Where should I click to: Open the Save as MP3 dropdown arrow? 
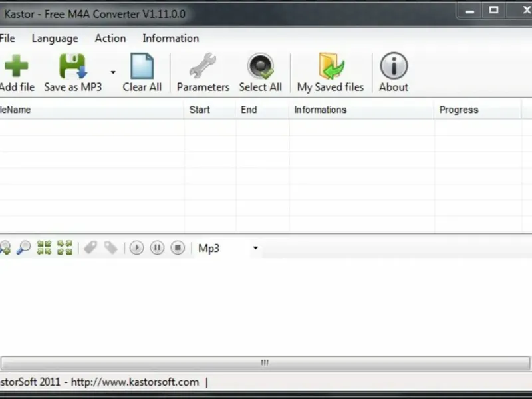click(x=113, y=72)
